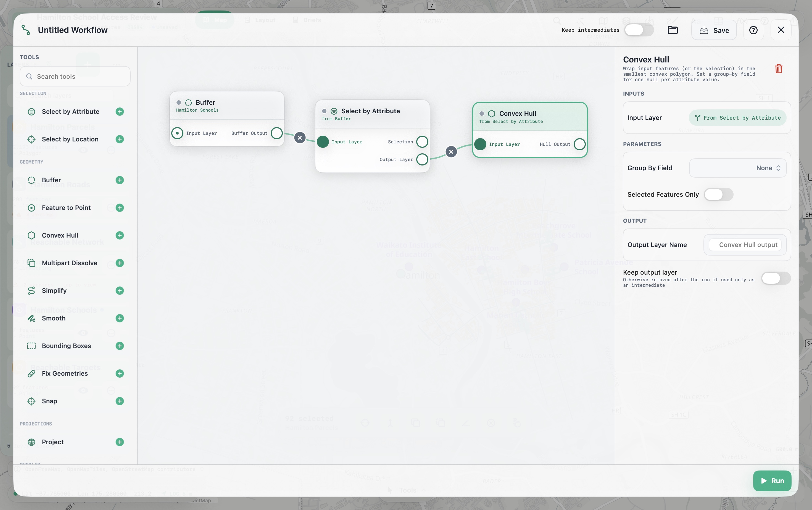Edit the Output Layer Name field
812x510 pixels.
pos(745,245)
